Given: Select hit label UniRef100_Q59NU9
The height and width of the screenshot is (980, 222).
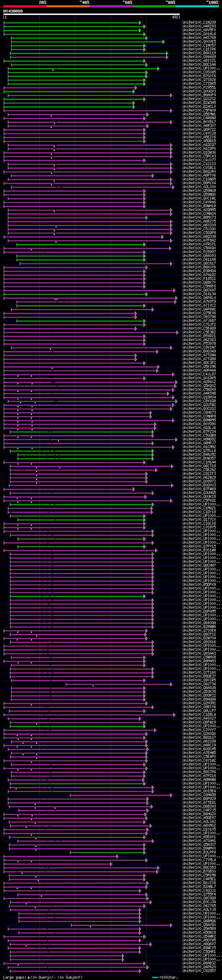Looking at the screenshot, I should point(199,191).
